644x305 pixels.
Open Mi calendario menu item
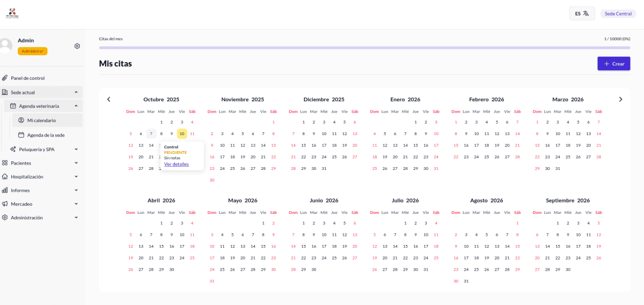(x=41, y=121)
